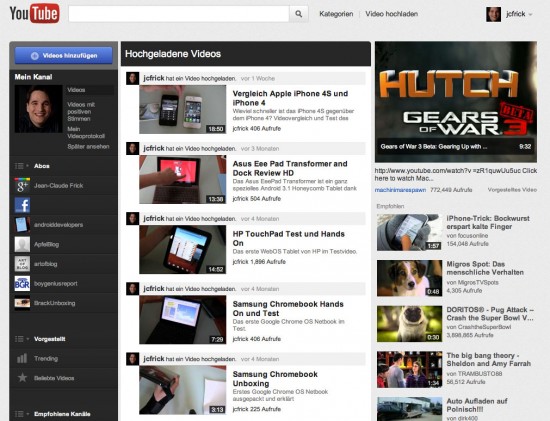Click the Mein Kanal profile photo
Image resolution: width=550 pixels, height=421 pixels.
tap(39, 109)
